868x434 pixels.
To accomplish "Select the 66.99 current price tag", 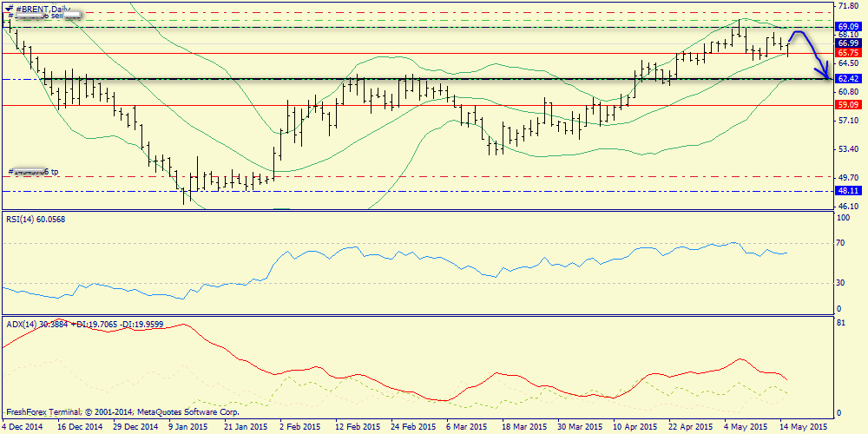I will tap(846, 43).
